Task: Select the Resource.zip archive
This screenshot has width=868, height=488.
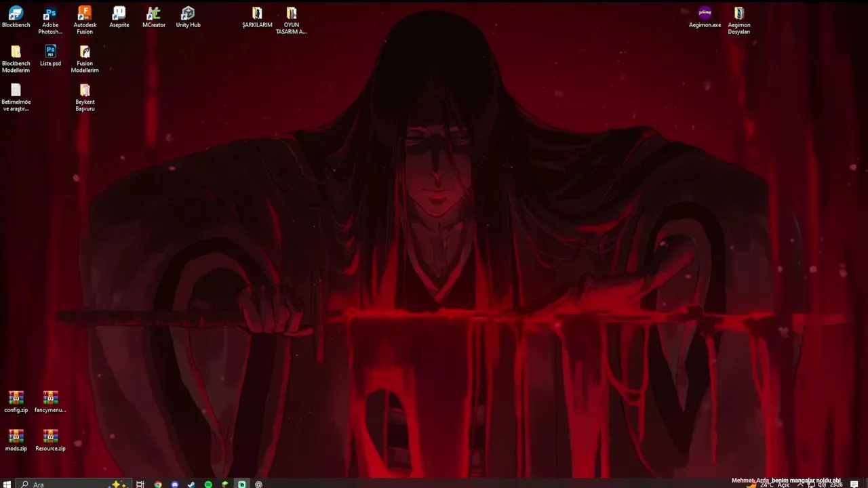Action: point(50,441)
